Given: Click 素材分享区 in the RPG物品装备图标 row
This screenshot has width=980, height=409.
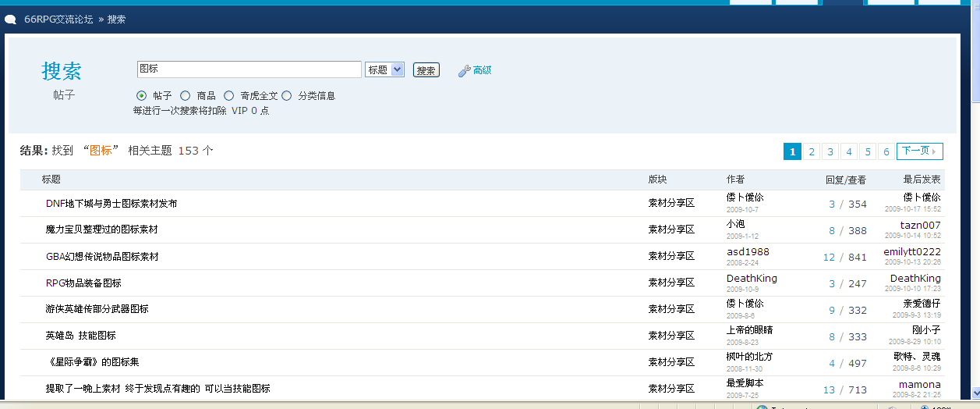Looking at the screenshot, I should pos(671,283).
